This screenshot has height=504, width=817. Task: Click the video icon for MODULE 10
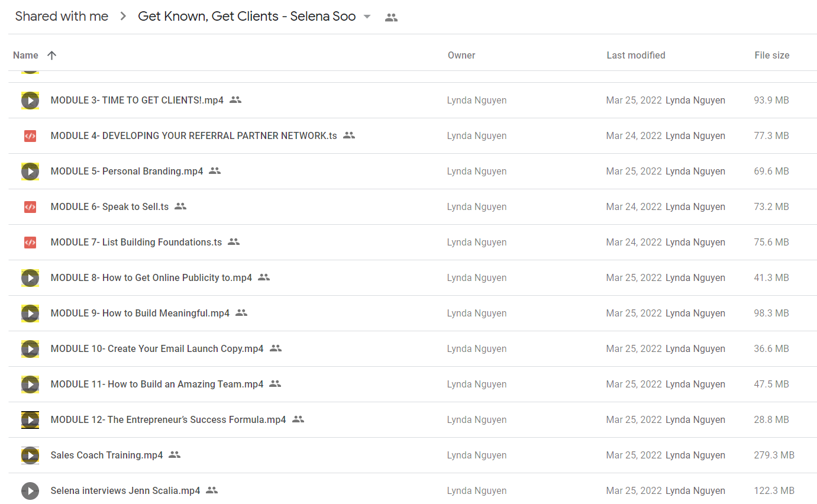coord(30,349)
